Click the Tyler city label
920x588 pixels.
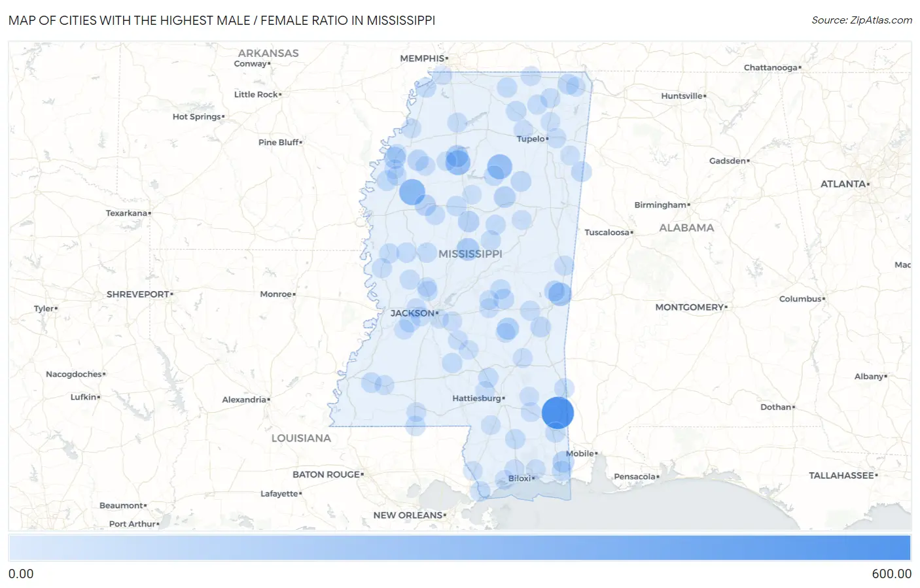pyautogui.click(x=44, y=309)
